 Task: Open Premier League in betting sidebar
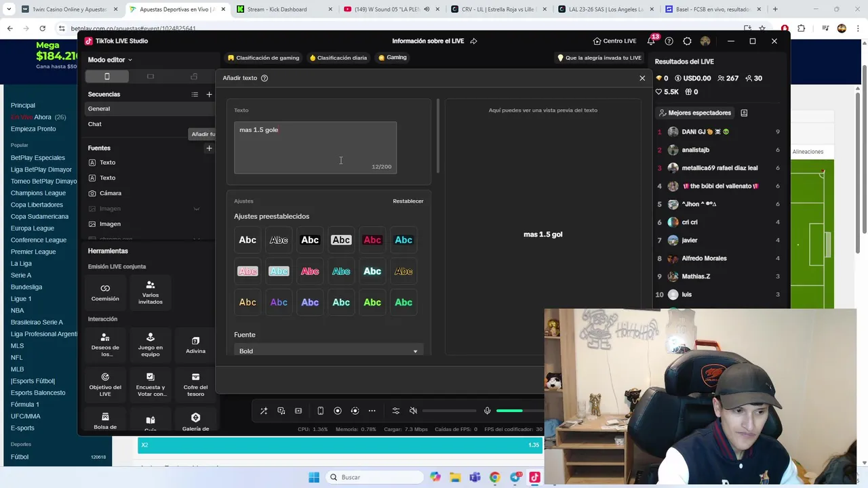pyautogui.click(x=33, y=251)
